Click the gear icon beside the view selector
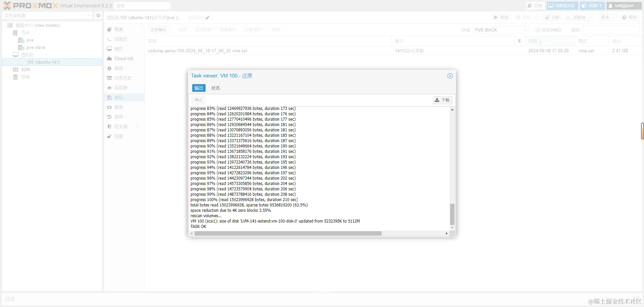This screenshot has height=307, width=644. click(x=98, y=15)
